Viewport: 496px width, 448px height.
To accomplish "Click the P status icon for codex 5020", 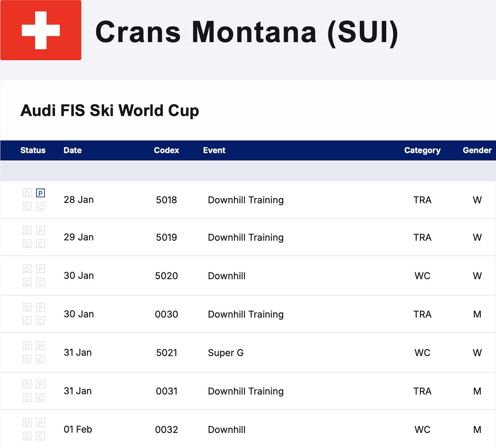I will pyautogui.click(x=40, y=269).
